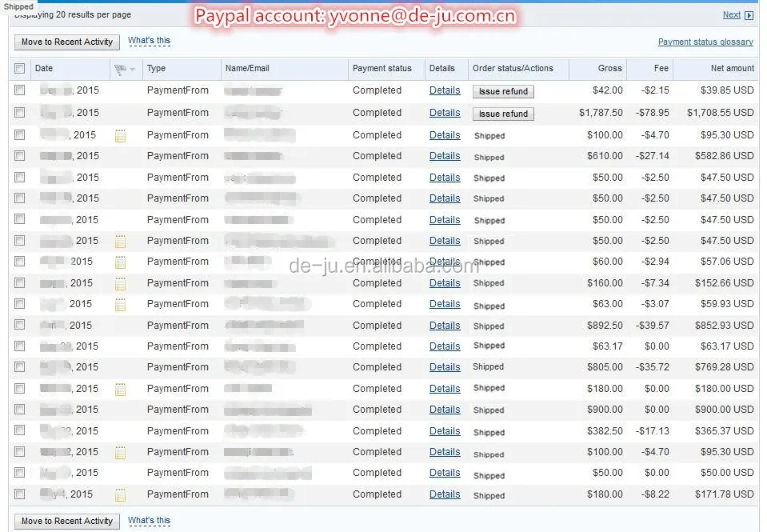Viewport: 767px width, 532px height.
Task: Go to the Next page of results
Action: point(731,14)
